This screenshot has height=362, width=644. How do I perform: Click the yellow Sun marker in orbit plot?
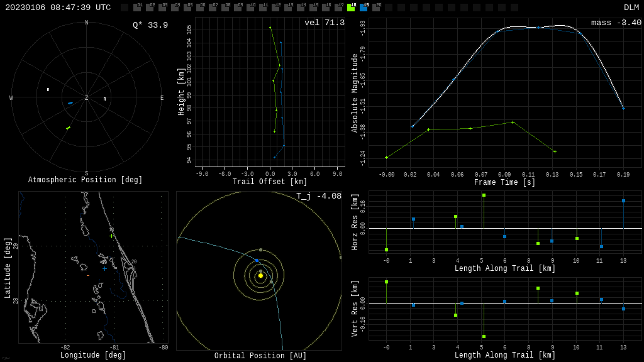[260, 276]
